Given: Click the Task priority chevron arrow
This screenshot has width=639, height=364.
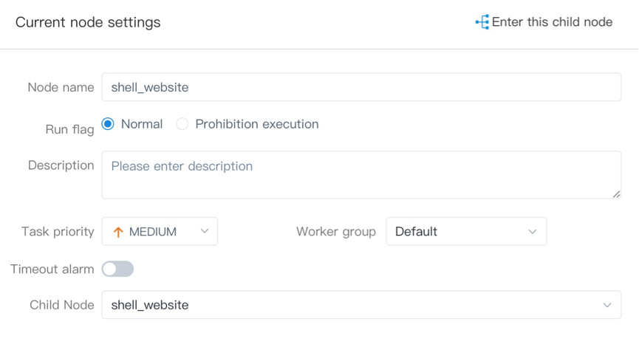Looking at the screenshot, I should click(205, 231).
